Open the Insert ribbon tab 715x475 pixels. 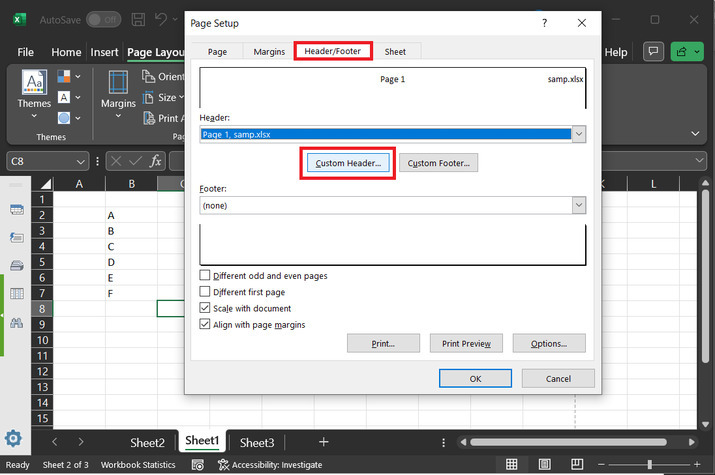104,52
